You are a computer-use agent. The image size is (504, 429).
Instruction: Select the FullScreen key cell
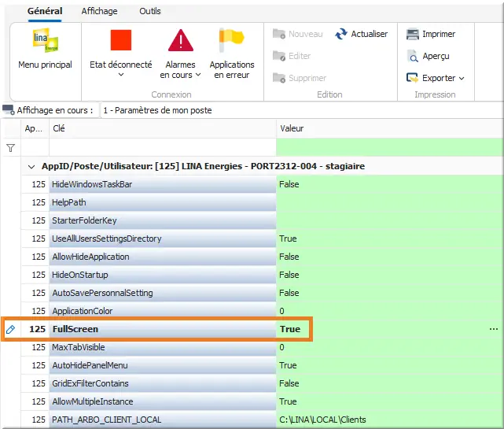(163, 329)
